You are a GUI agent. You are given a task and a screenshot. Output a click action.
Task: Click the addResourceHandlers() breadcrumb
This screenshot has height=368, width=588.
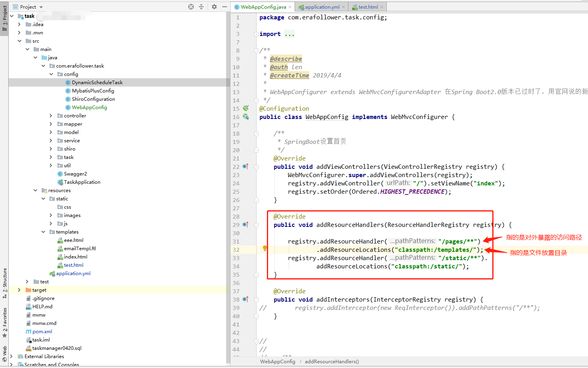pyautogui.click(x=332, y=361)
